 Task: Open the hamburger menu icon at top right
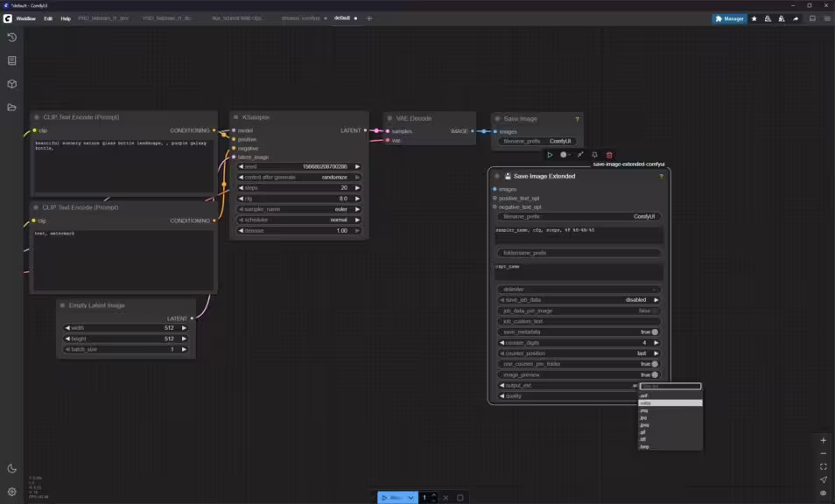click(x=827, y=18)
